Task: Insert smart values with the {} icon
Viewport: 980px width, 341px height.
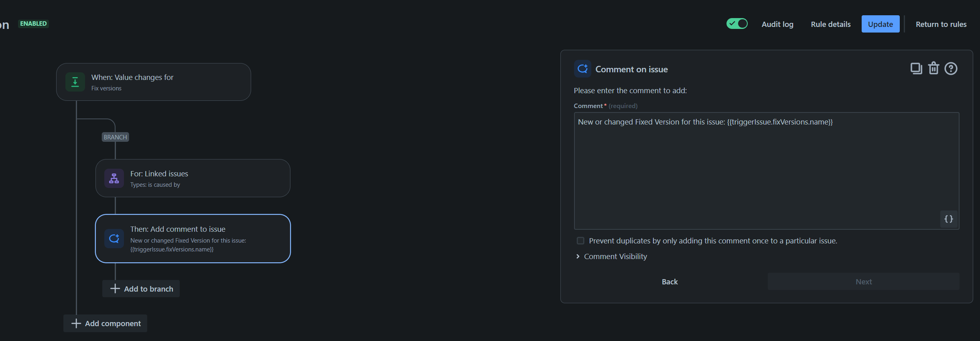Action: point(948,219)
